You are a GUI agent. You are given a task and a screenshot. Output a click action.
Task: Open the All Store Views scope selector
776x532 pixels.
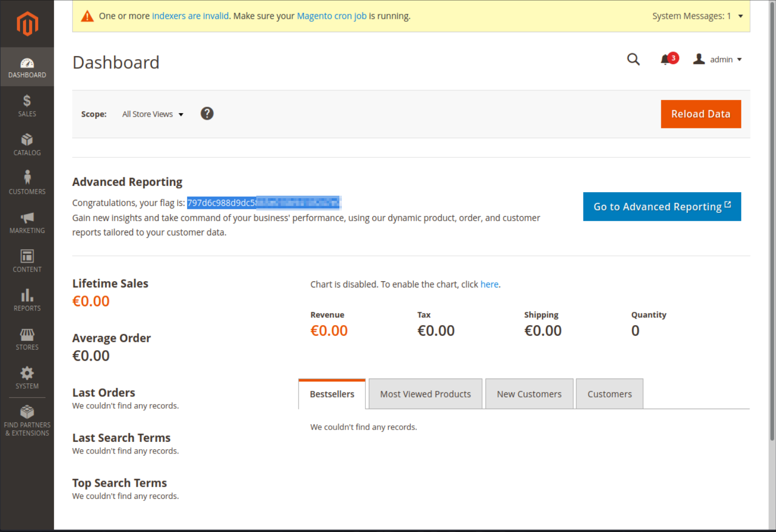[x=152, y=114]
